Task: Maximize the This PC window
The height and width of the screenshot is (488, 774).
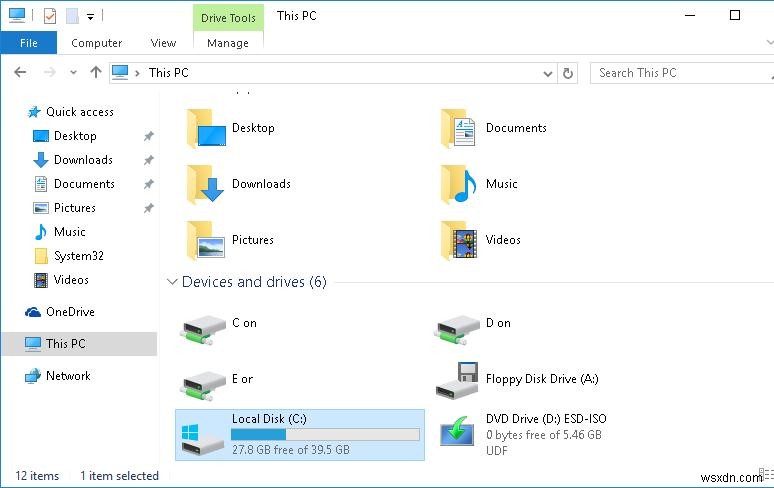Action: (x=735, y=15)
